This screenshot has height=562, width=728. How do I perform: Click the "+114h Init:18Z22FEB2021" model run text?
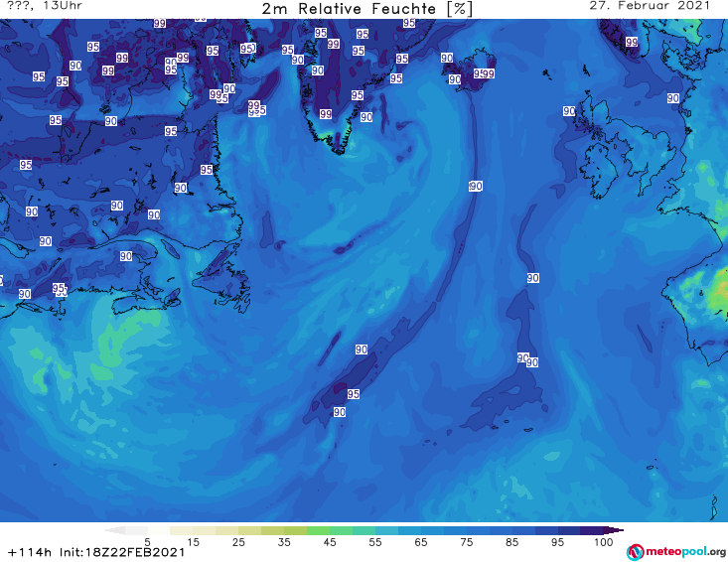[x=96, y=553]
